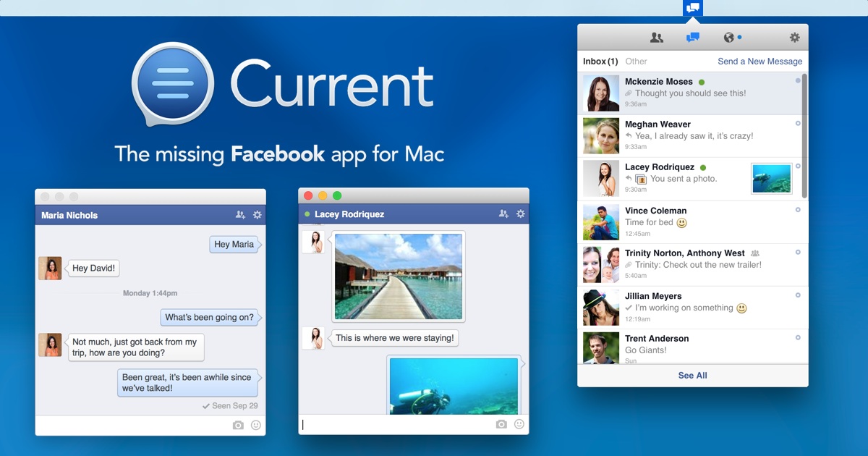Select the Messages chat bubbles icon

693,38
